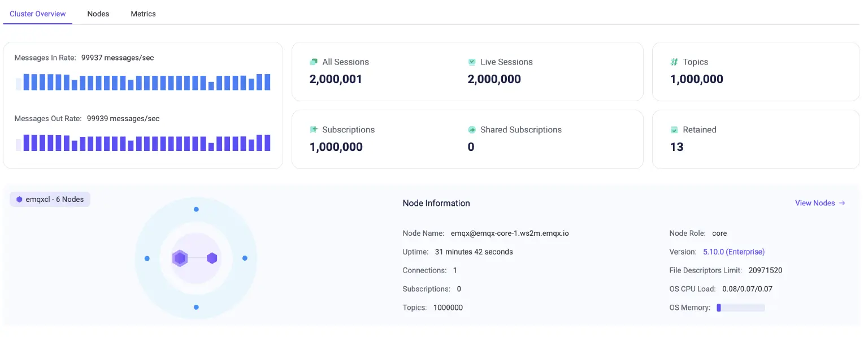Viewport: 868px width, 337px height.
Task: Select the bottom replicant node dot
Action: pos(196,307)
